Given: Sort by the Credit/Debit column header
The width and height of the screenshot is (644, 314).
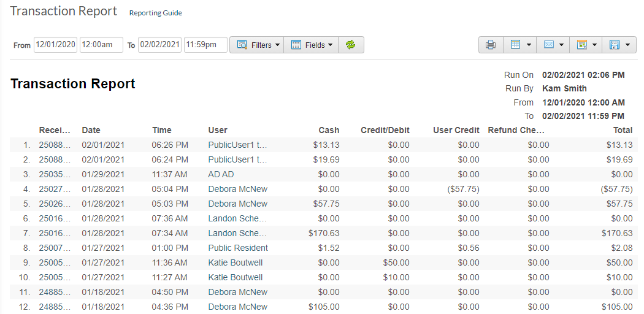Looking at the screenshot, I should tap(385, 130).
